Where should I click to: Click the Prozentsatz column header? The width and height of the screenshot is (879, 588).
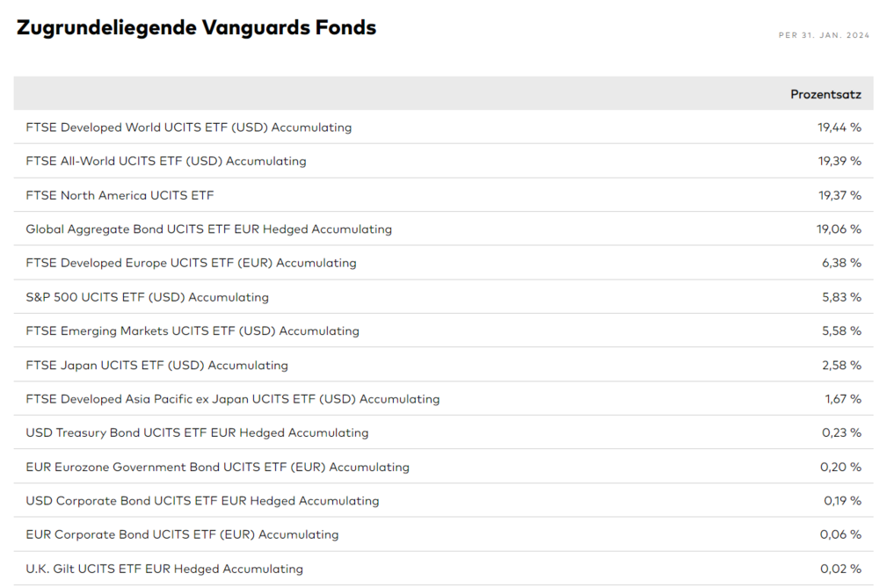pyautogui.click(x=825, y=94)
